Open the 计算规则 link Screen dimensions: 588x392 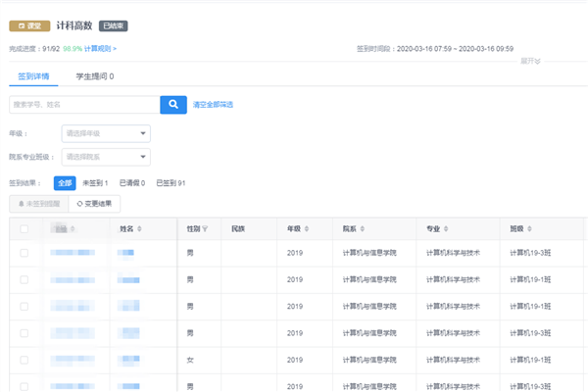[101, 48]
